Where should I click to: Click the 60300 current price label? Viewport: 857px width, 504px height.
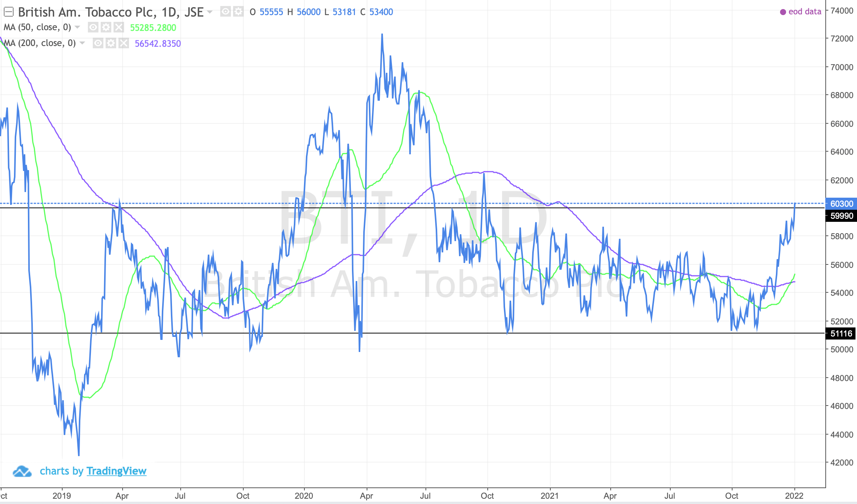(x=842, y=204)
